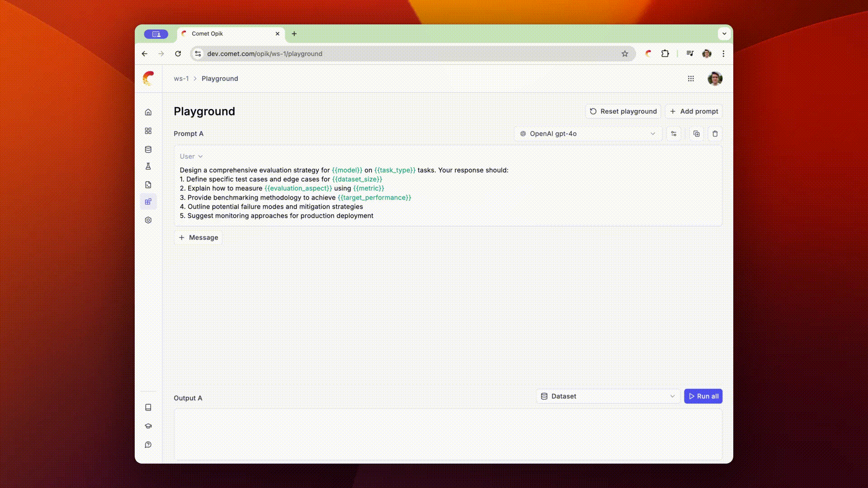Open the dashboard grid icon in sidebar
The height and width of the screenshot is (488, 868).
pyautogui.click(x=148, y=131)
